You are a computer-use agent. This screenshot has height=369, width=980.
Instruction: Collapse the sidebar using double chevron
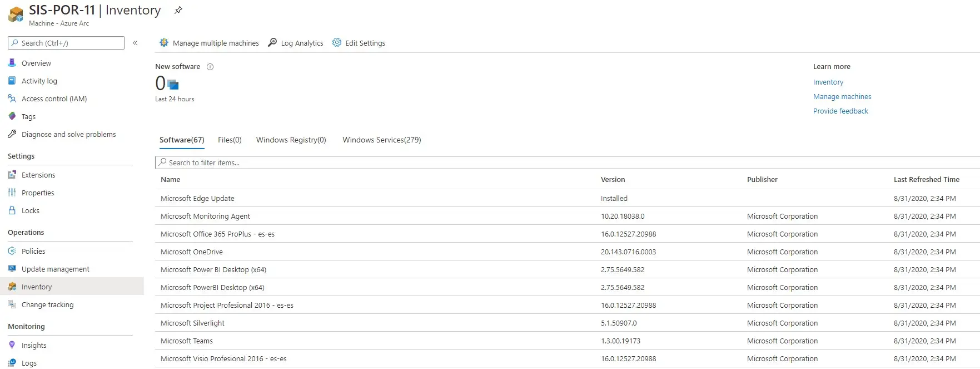(135, 43)
